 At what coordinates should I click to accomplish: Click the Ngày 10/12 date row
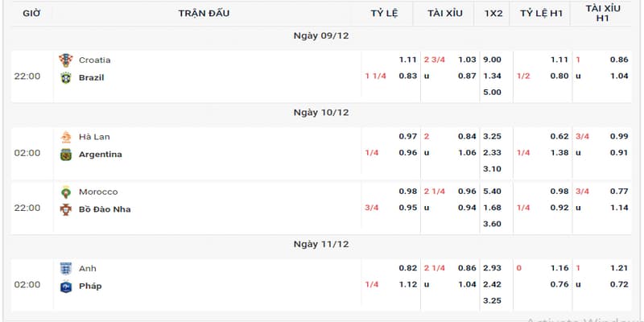click(321, 112)
